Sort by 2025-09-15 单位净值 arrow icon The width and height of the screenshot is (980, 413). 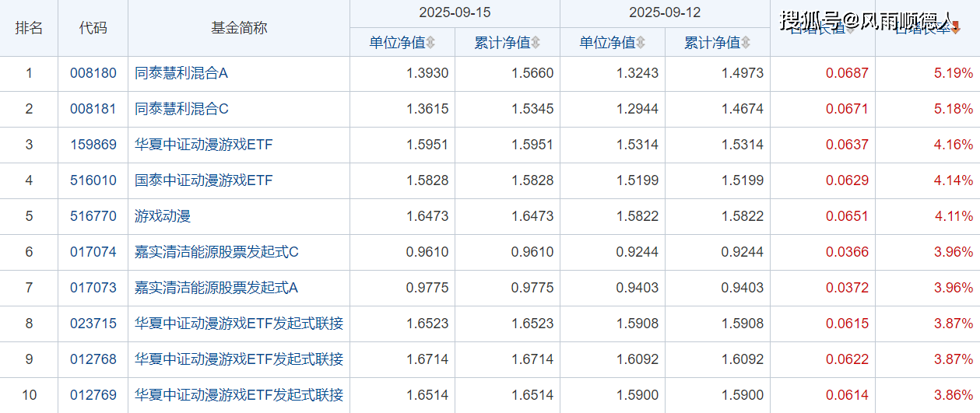430,43
